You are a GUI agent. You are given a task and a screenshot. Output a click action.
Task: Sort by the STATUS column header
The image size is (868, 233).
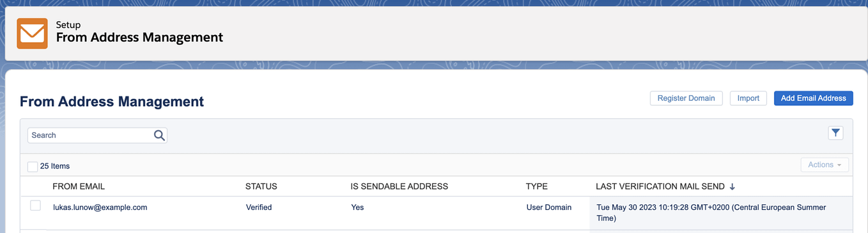(x=261, y=186)
